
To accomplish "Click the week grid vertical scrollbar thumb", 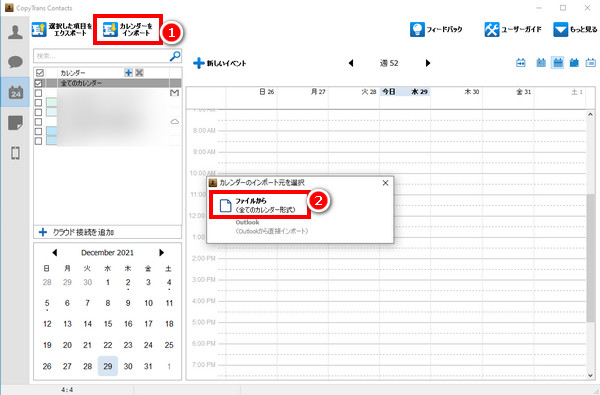I will (x=590, y=258).
